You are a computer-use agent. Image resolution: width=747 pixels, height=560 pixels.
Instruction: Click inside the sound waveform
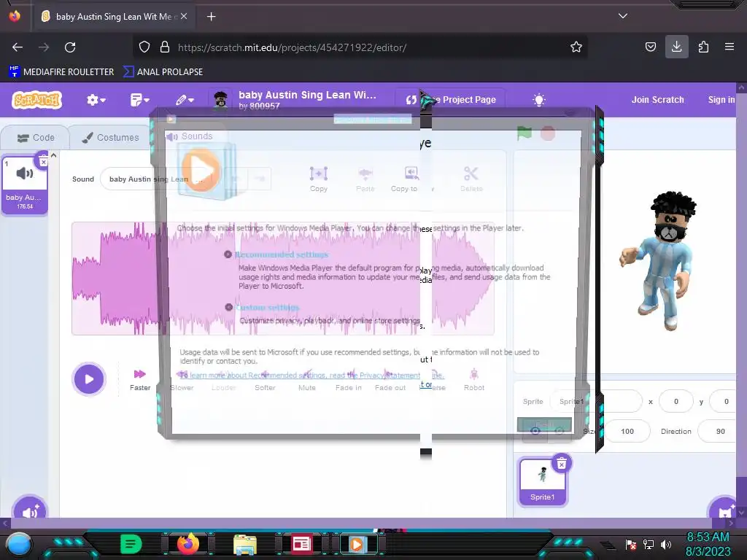pos(283,279)
